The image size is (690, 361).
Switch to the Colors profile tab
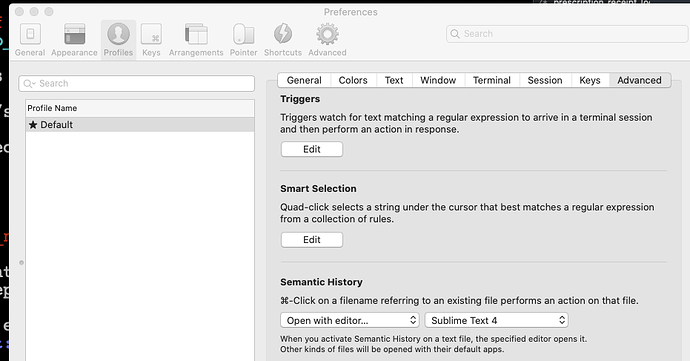[x=353, y=80]
